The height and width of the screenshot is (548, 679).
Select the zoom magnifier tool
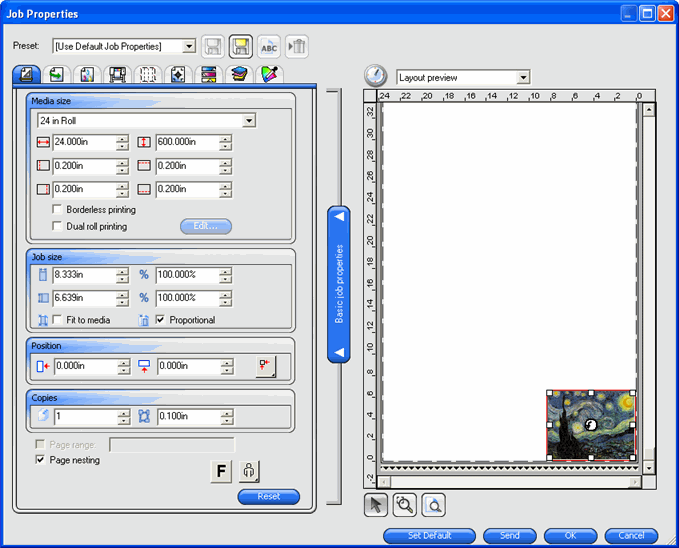coord(404,505)
